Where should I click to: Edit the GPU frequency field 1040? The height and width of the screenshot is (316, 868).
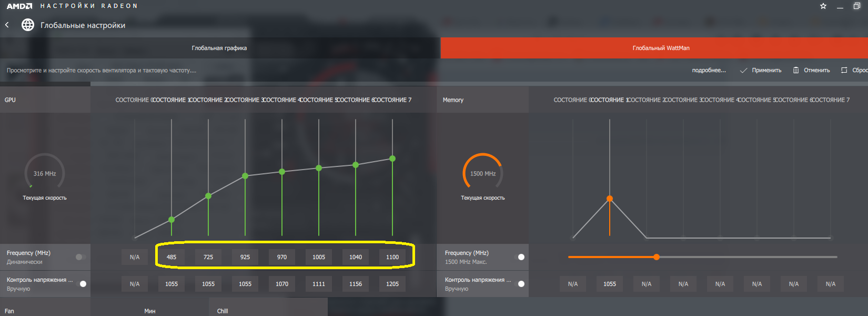pos(356,257)
